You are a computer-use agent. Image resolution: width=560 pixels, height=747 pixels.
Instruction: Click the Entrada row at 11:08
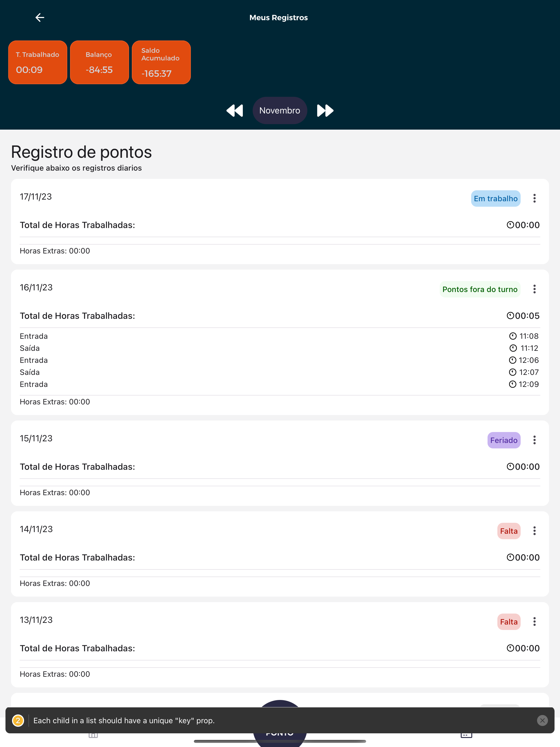280,336
